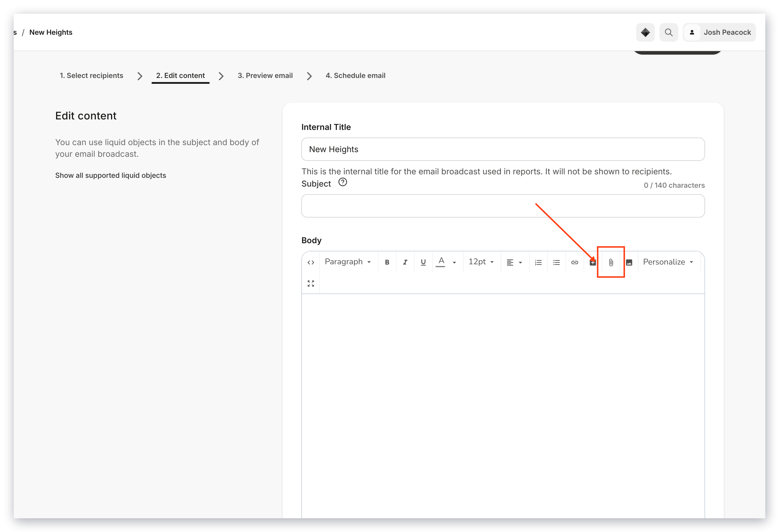This screenshot has height=532, width=779.
Task: Click the plus-box insert button icon
Action: click(x=593, y=262)
